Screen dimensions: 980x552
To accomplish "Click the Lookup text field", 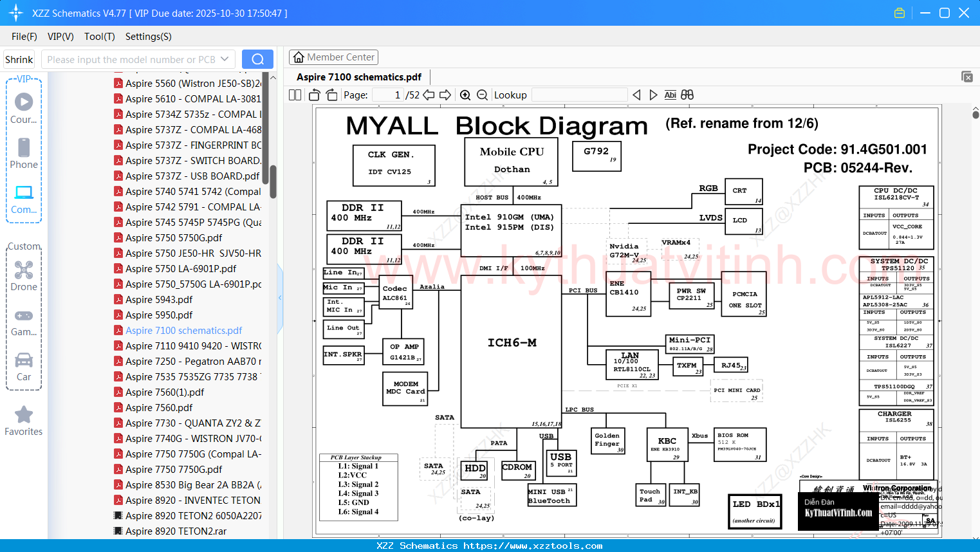I will pyautogui.click(x=580, y=95).
